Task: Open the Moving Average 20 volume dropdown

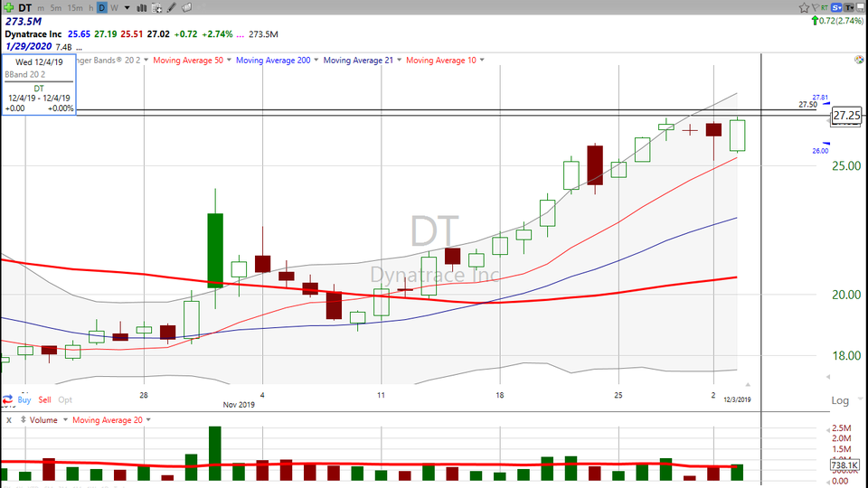Action: tap(148, 420)
